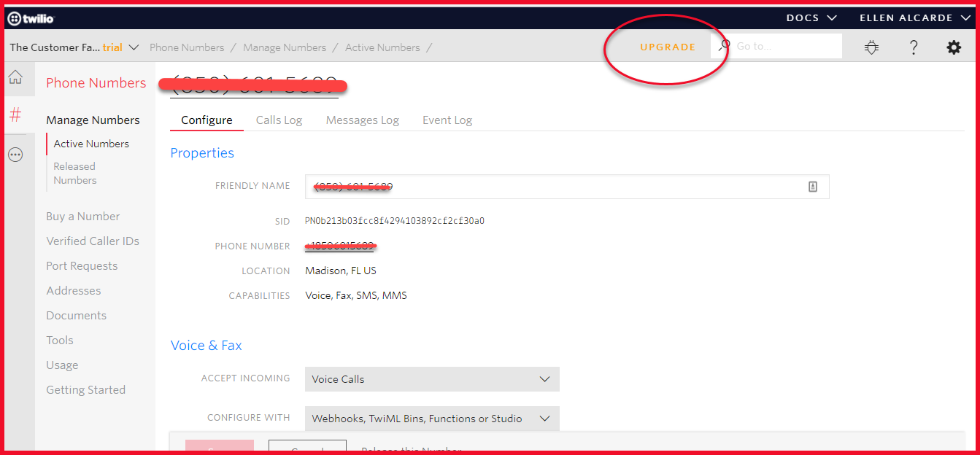Select Released Numbers in the sidebar
Image resolution: width=980 pixels, height=455 pixels.
(x=74, y=174)
